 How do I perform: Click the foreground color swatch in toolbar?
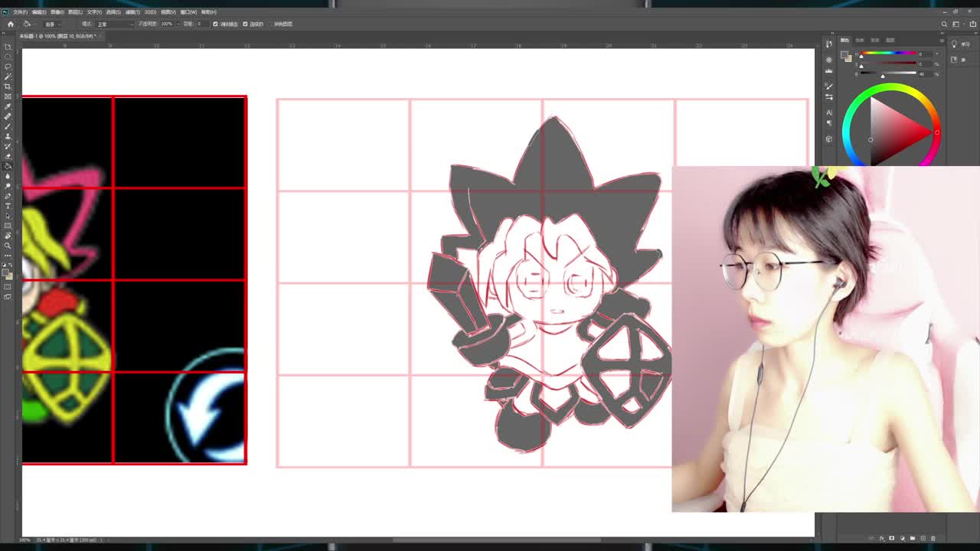tap(5, 272)
